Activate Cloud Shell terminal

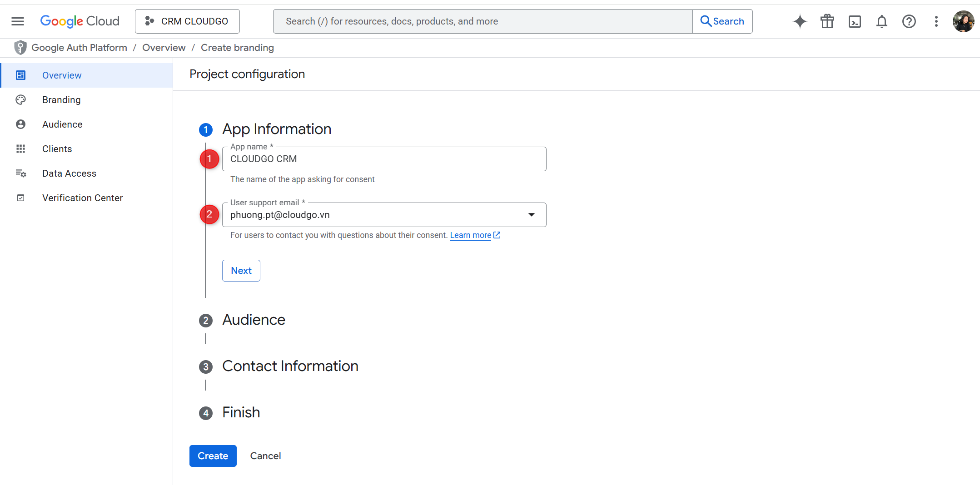(855, 21)
